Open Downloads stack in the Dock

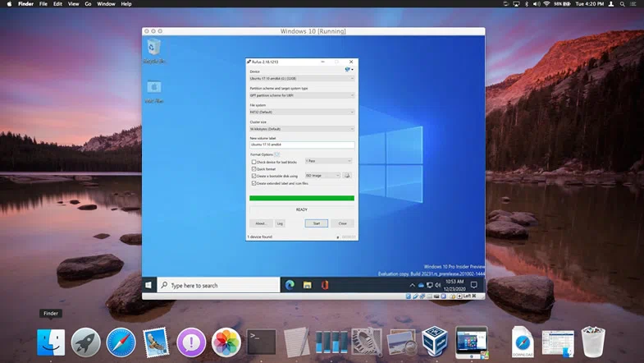[x=523, y=342]
